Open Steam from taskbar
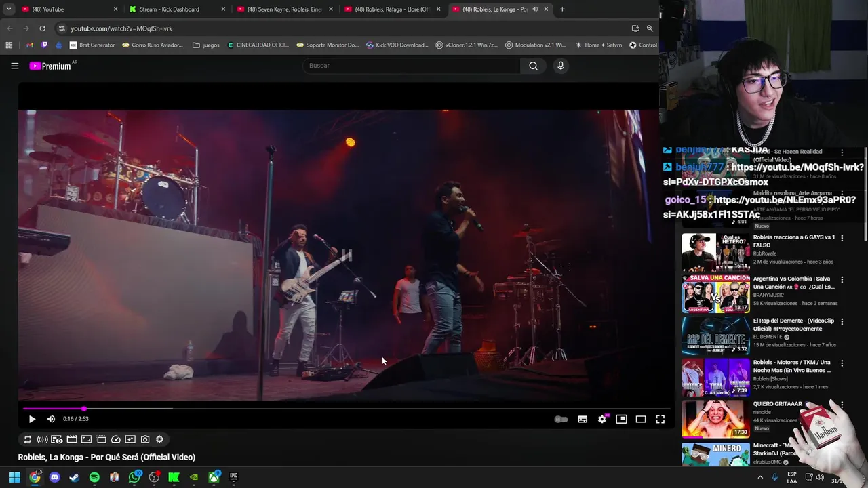Screen dimensions: 868x488 coord(75,477)
